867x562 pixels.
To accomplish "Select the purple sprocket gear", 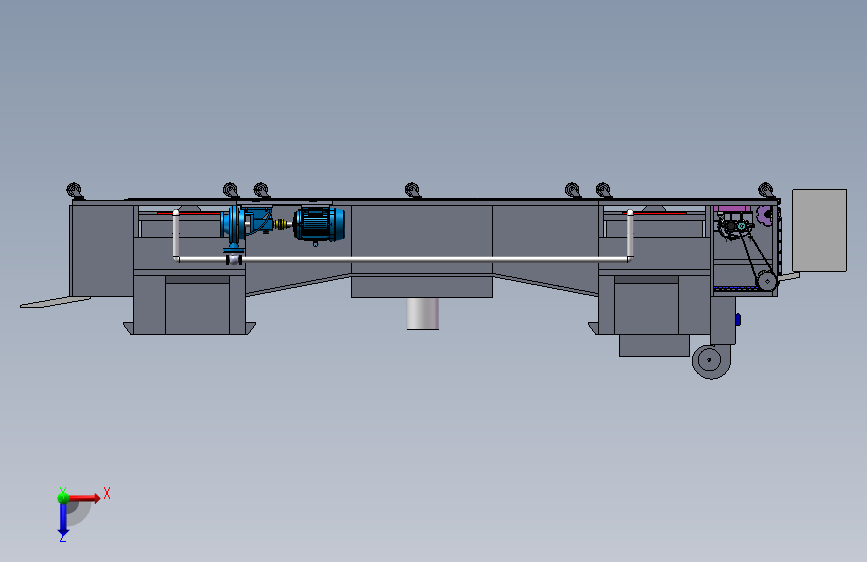I will 765,215.
